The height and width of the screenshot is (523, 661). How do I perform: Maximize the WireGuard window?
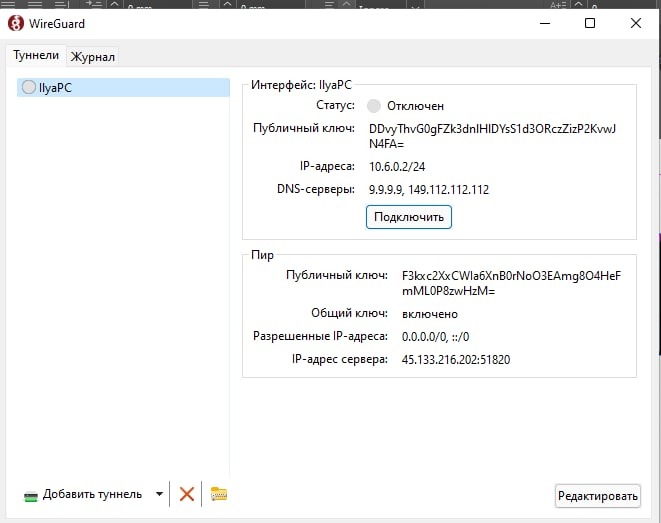[x=590, y=23]
